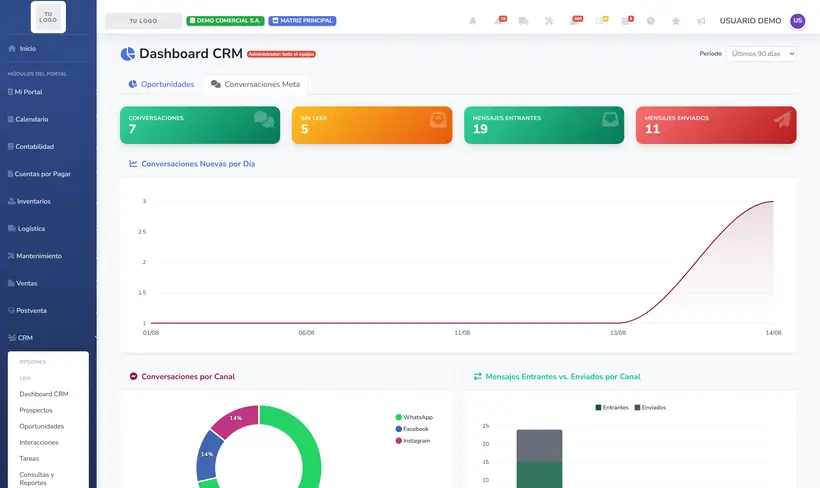Click the paper plane icon on Mensajes Enviados card
The height and width of the screenshot is (488, 820).
782,120
